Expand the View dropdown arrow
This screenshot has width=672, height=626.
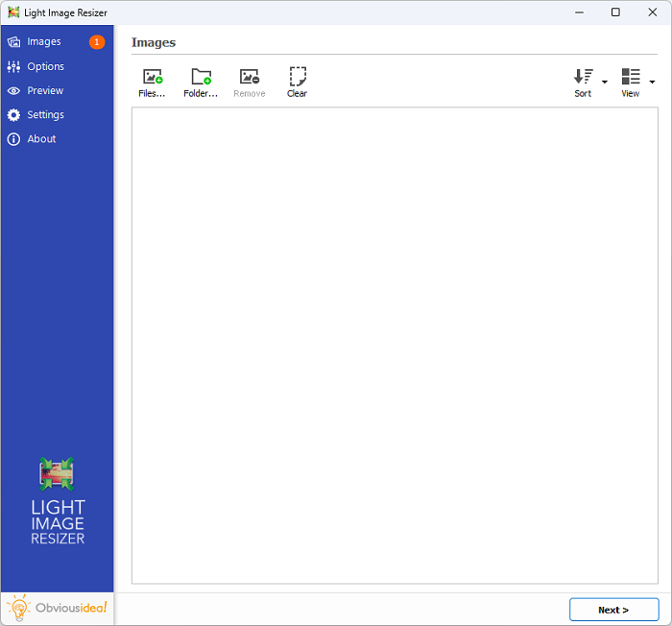(x=652, y=82)
